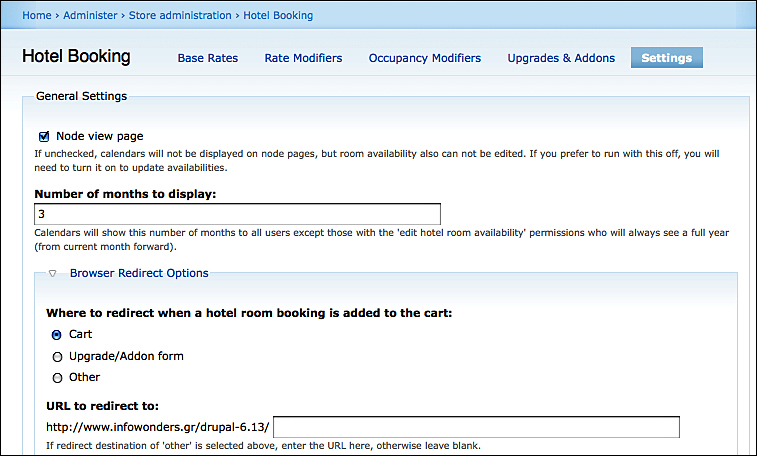Click the Hotel Booking page heading

76,57
